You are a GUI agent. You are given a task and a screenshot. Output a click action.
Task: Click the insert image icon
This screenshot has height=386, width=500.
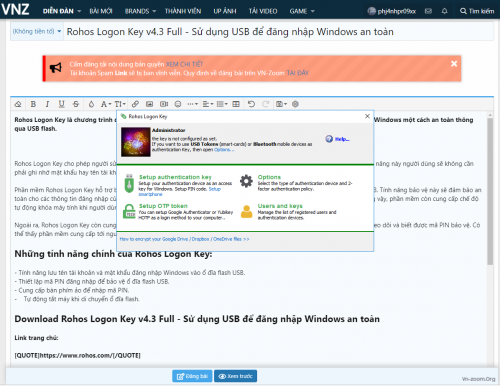pyautogui.click(x=149, y=104)
